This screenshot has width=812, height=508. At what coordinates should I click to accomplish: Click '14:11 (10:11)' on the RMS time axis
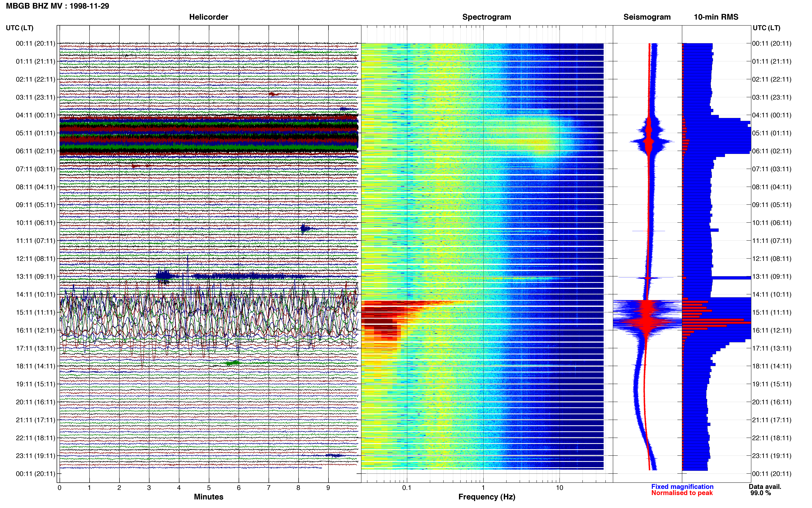tap(772, 295)
